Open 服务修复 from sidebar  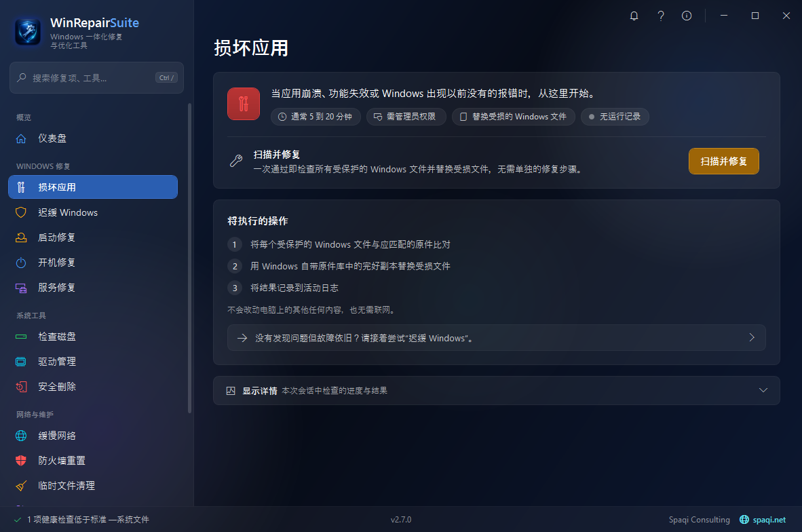click(x=93, y=288)
